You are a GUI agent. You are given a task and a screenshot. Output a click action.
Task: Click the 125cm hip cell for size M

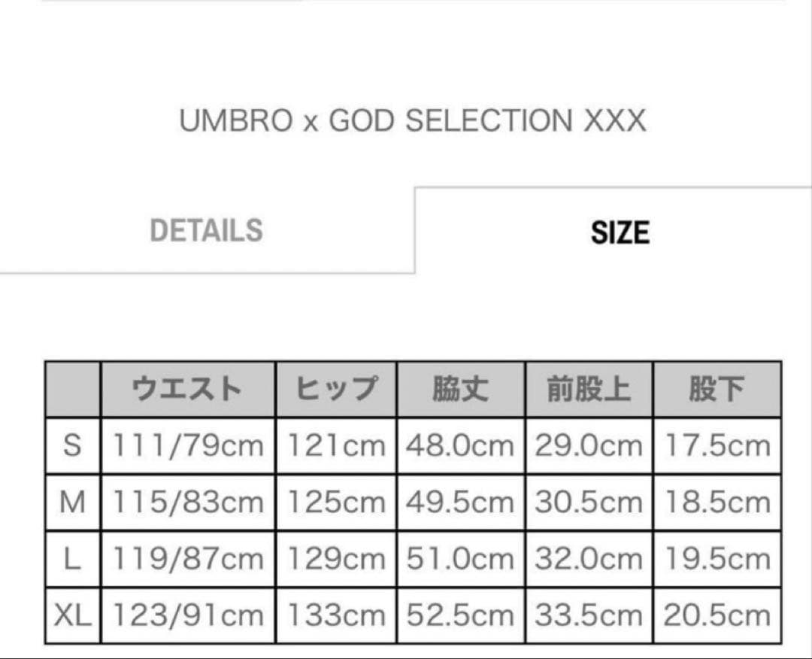pos(337,502)
